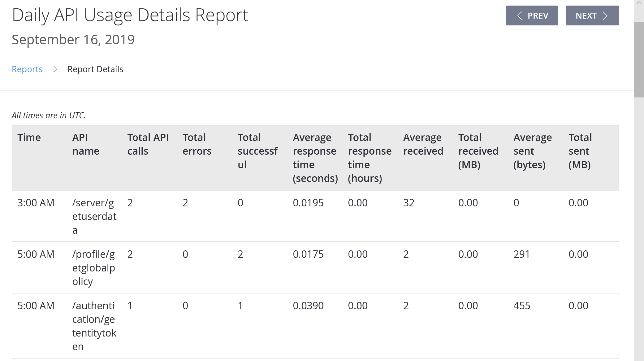Click the 0.0175 average response time value
Image resolution: width=644 pixels, height=361 pixels.
pyautogui.click(x=308, y=254)
